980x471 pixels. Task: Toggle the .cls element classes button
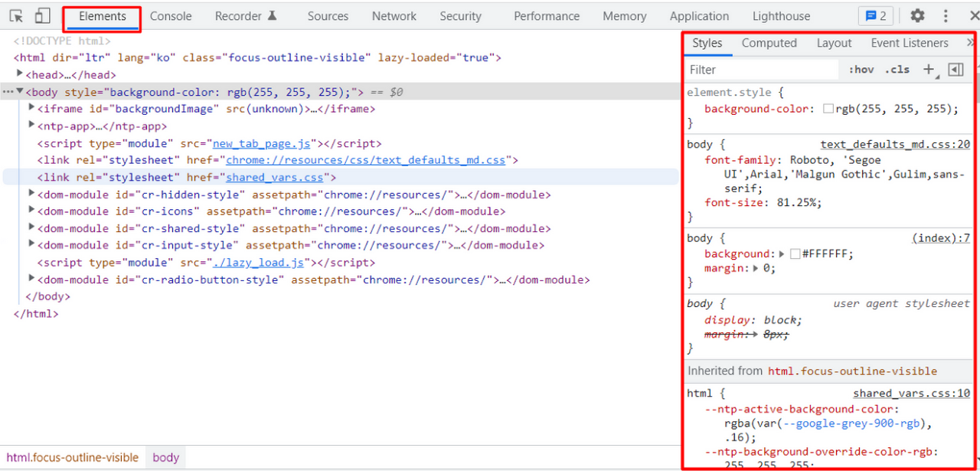[897, 70]
